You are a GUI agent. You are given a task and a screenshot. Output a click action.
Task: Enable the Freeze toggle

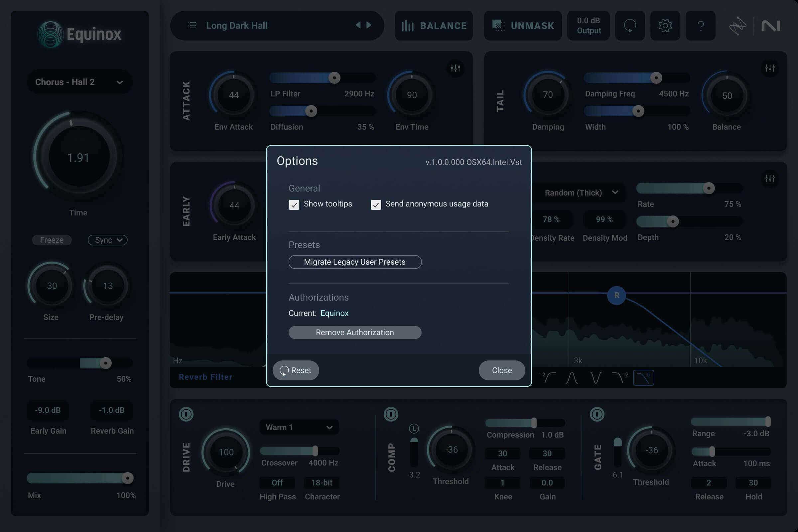[52, 240]
